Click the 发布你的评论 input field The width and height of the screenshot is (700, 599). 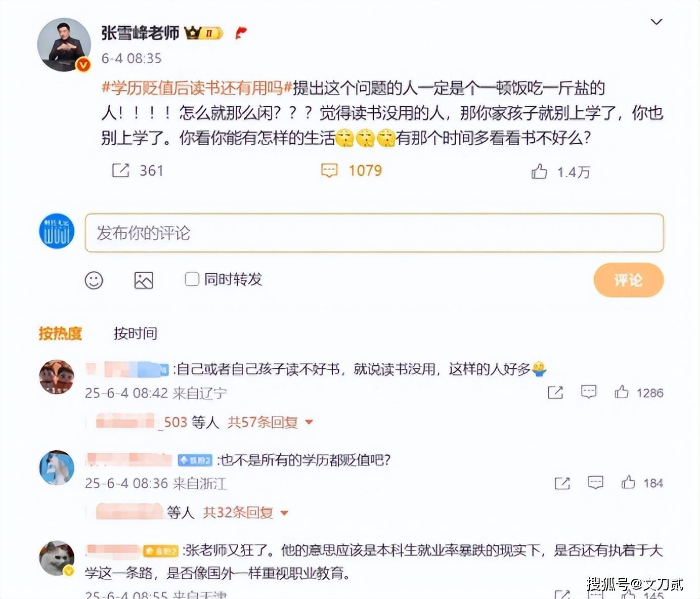[374, 233]
